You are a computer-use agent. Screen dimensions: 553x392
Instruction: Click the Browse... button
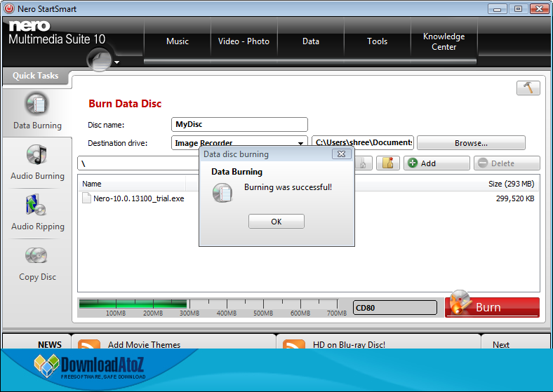(x=471, y=143)
